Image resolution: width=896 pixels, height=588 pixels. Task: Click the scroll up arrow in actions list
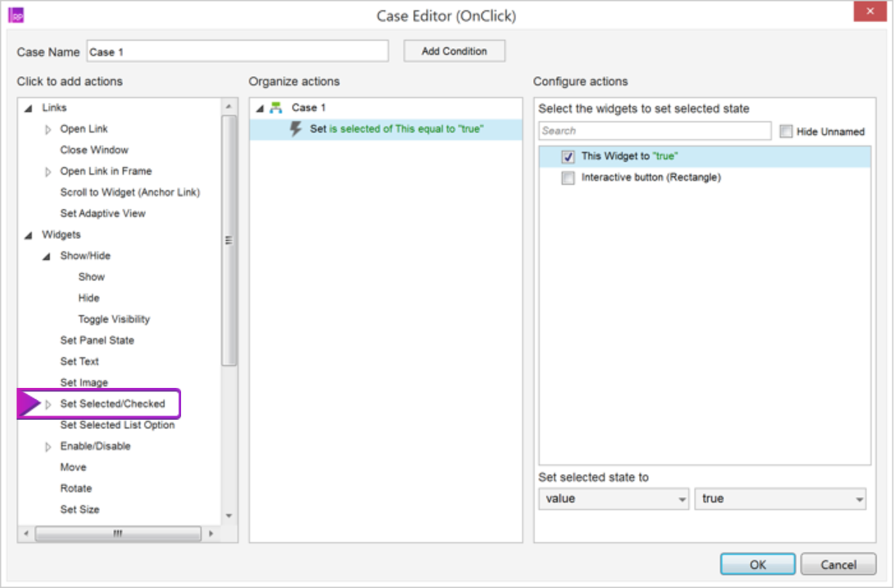click(228, 106)
